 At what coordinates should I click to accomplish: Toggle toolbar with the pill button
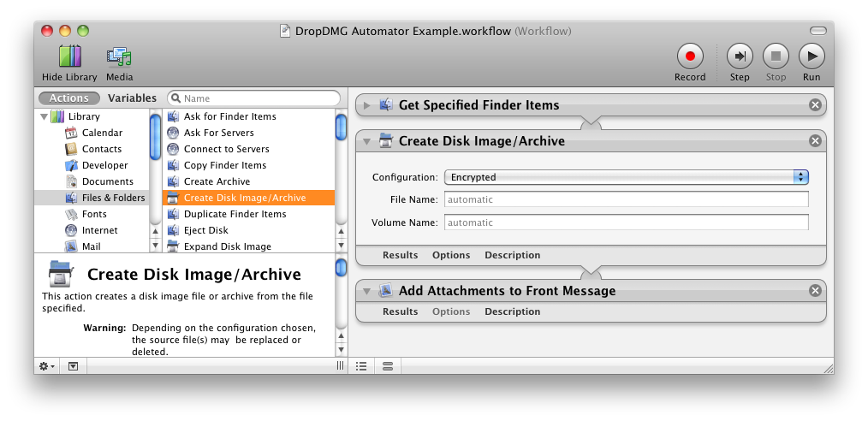(x=817, y=31)
